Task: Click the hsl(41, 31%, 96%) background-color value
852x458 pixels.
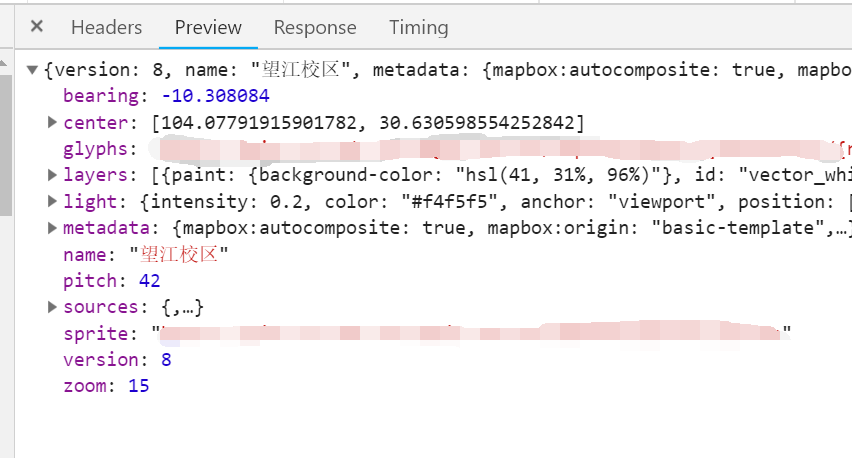Action: 558,175
